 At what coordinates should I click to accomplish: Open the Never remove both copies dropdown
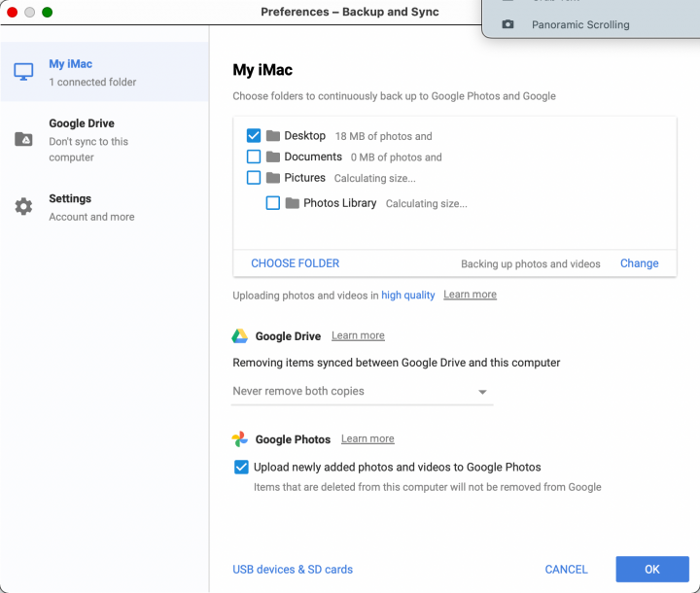[362, 392]
